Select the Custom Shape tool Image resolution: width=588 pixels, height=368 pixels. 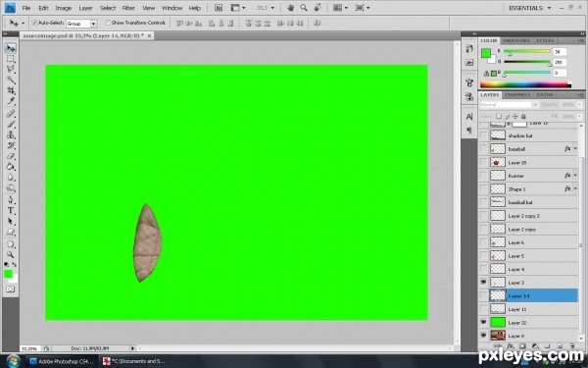(11, 232)
